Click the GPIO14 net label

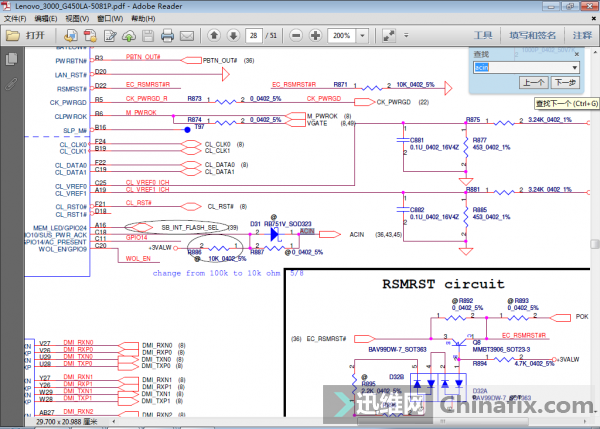137,238
